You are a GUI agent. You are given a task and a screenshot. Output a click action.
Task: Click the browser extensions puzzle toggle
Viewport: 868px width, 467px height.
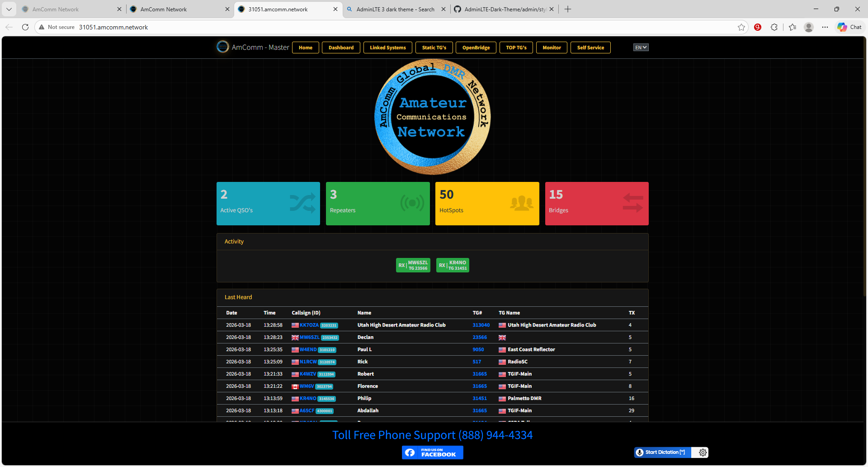[x=774, y=27]
